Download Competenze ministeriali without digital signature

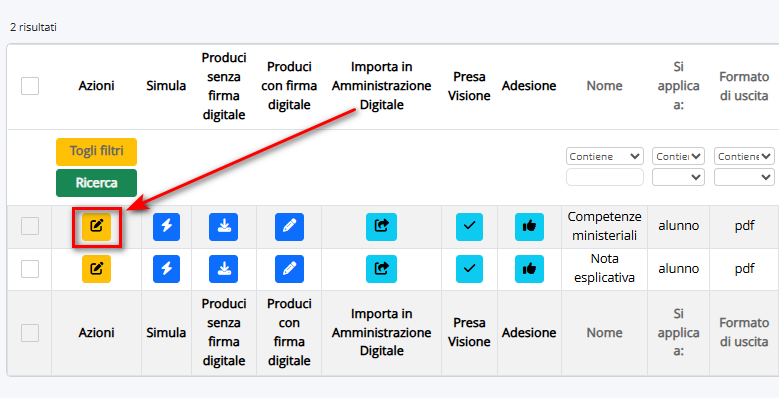224,227
